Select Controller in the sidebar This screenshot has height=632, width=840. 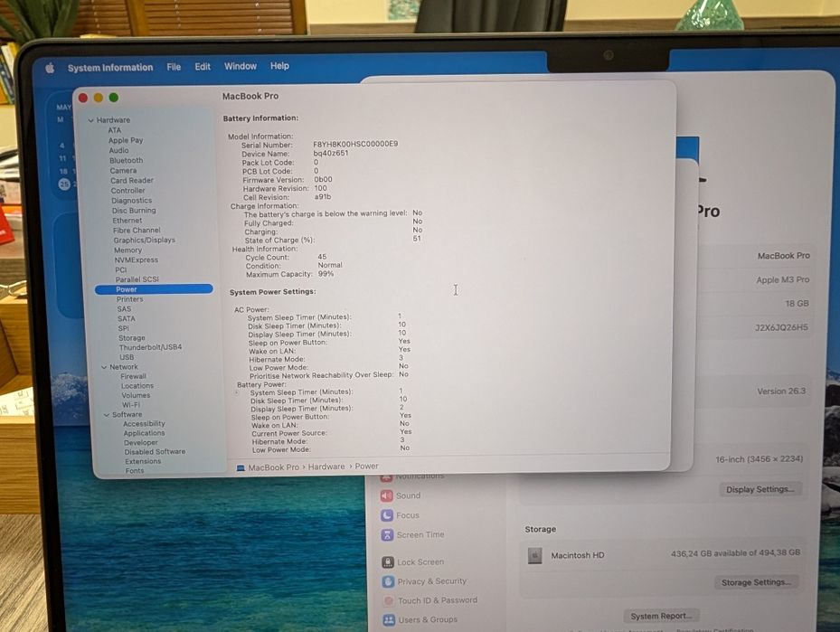tap(128, 191)
